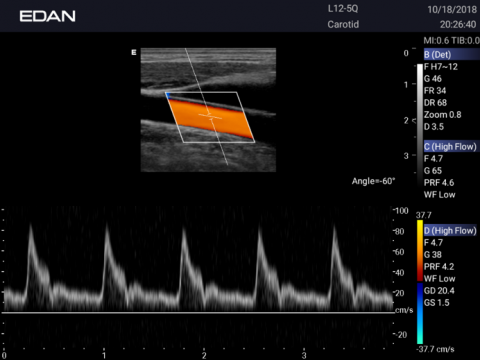Select the Zoom 0.8 parameter
The height and width of the screenshot is (360, 480).
pos(442,115)
